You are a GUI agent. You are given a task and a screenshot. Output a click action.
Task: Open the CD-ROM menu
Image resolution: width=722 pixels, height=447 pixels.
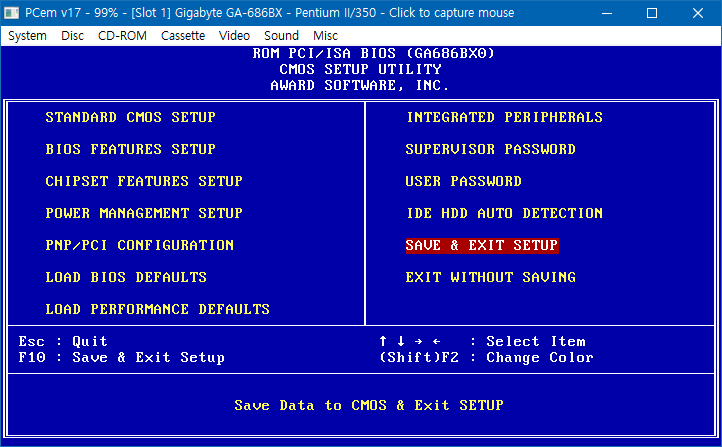122,35
